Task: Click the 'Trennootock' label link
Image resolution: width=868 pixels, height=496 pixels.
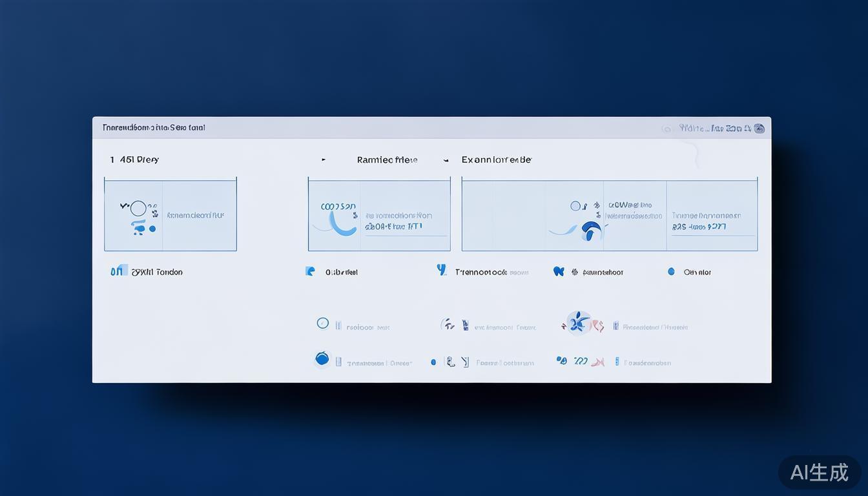Action: click(x=481, y=273)
